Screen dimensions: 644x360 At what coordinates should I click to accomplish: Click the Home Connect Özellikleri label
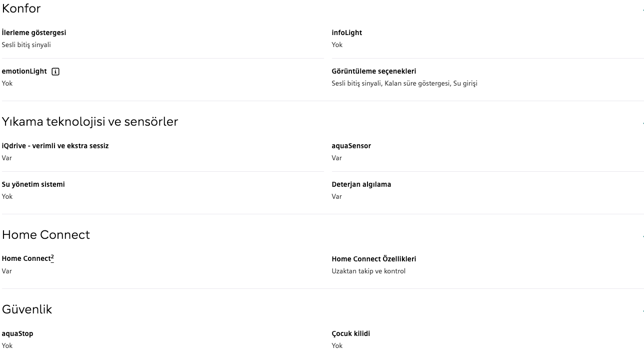(x=373, y=259)
